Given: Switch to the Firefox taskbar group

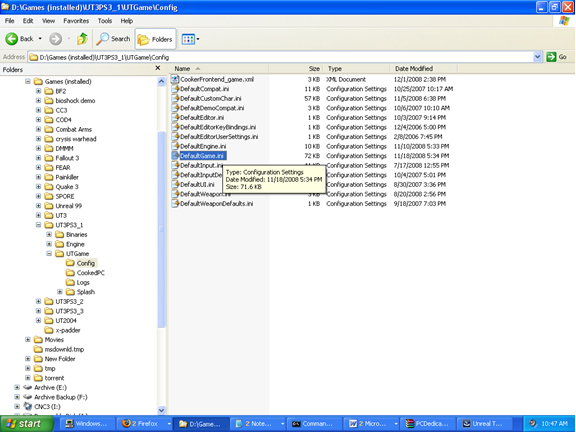Looking at the screenshot, I should tap(144, 424).
